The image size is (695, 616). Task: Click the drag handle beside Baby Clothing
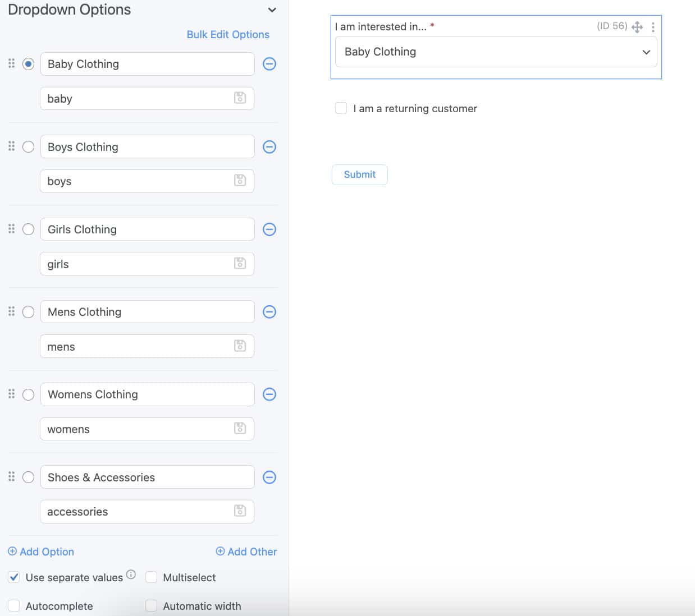(x=11, y=63)
